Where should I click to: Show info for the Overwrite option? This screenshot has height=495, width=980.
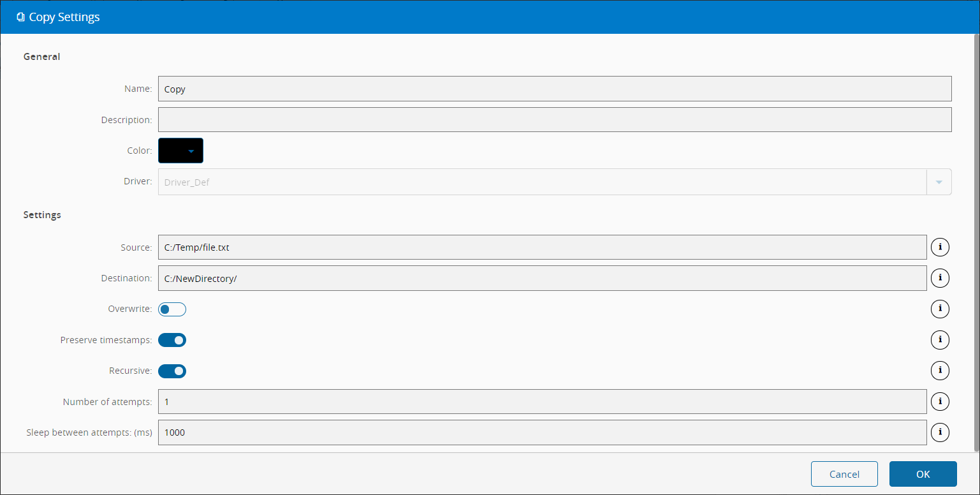940,309
